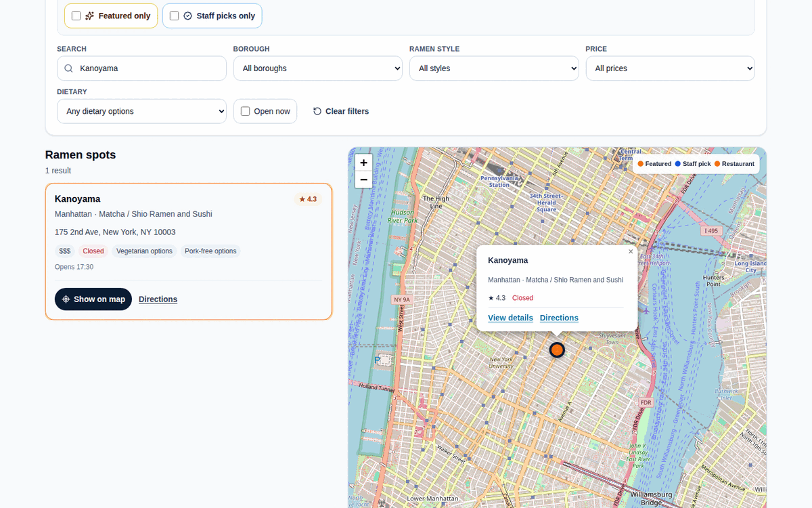Click the Closed status tag on card
The image size is (812, 508).
pyautogui.click(x=93, y=251)
